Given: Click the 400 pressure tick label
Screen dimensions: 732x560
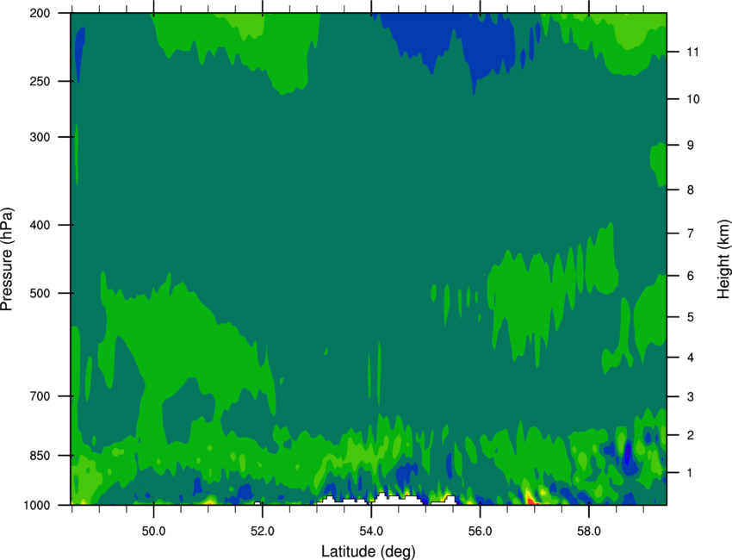Looking at the screenshot, I should pyautogui.click(x=40, y=225).
